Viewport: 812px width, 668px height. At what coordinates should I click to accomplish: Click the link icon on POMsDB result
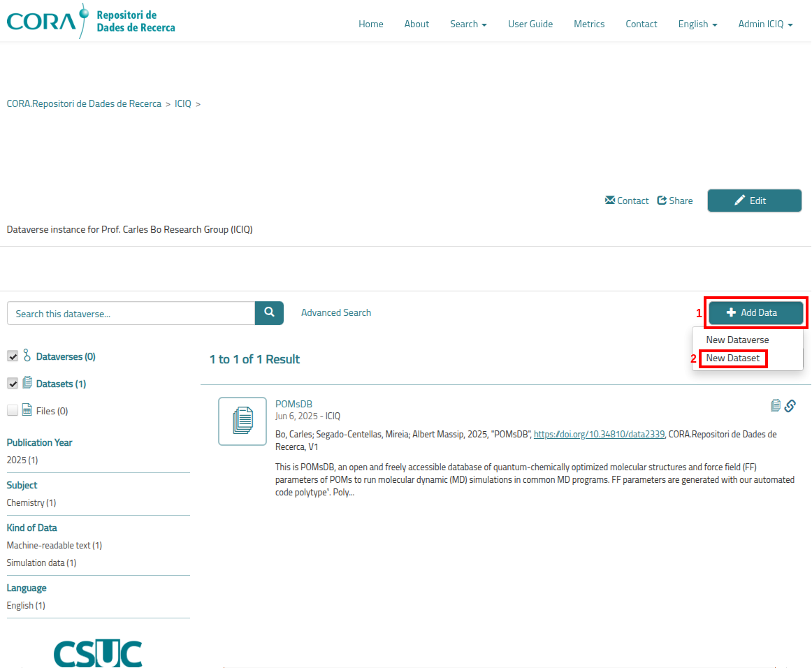(x=790, y=406)
